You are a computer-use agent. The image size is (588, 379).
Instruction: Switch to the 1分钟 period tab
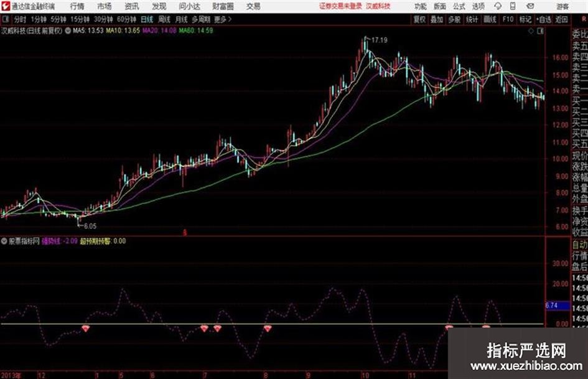(38, 19)
